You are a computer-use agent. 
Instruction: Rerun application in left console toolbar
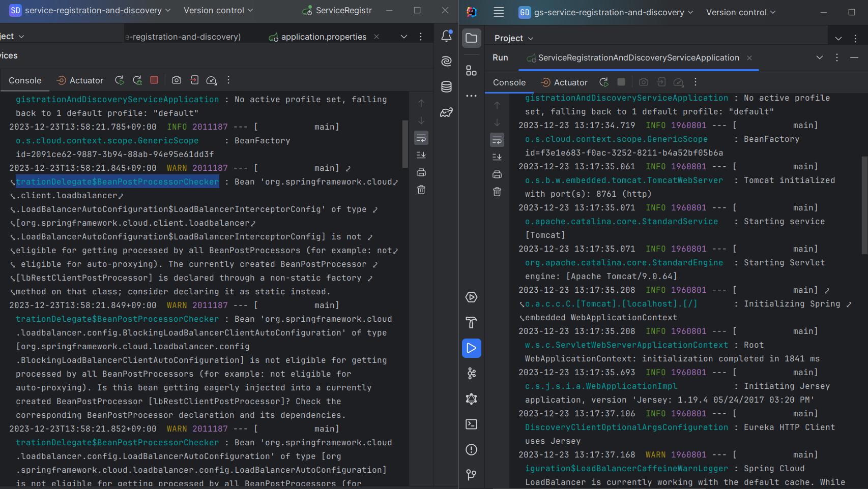click(120, 80)
